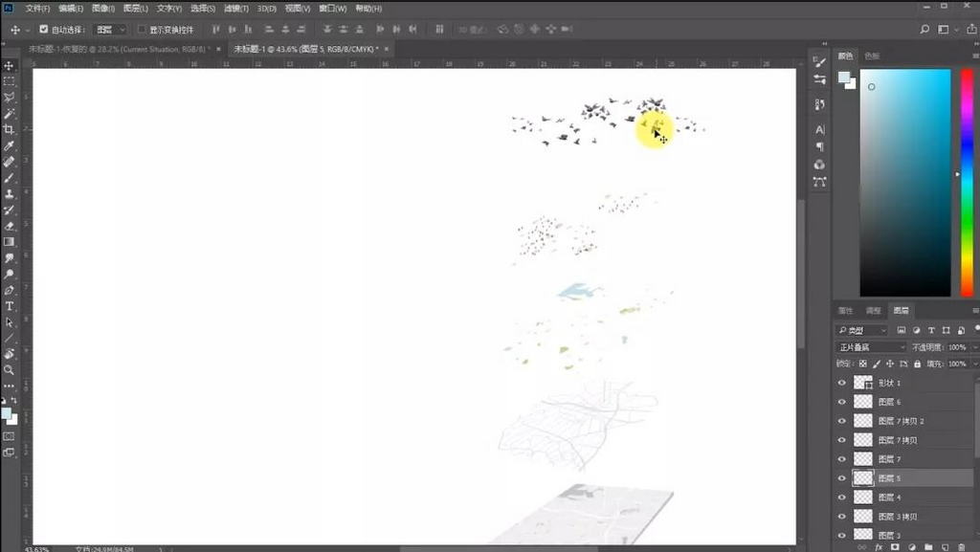Select layer 图层 7 拷贝 2

(902, 421)
